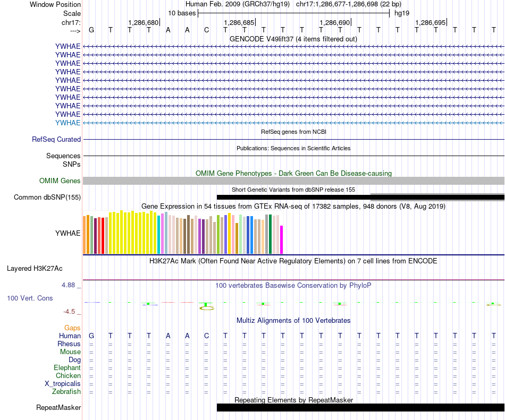Screen dimensions: 505x420
Task: Click the Multiz Alignments of 100 Vertebrates title
Action: pyautogui.click(x=293, y=321)
